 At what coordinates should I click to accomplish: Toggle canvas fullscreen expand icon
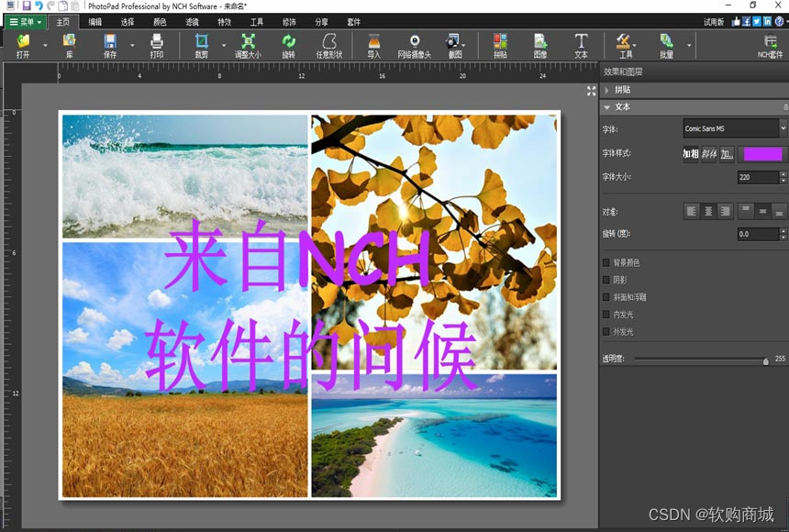[x=591, y=91]
